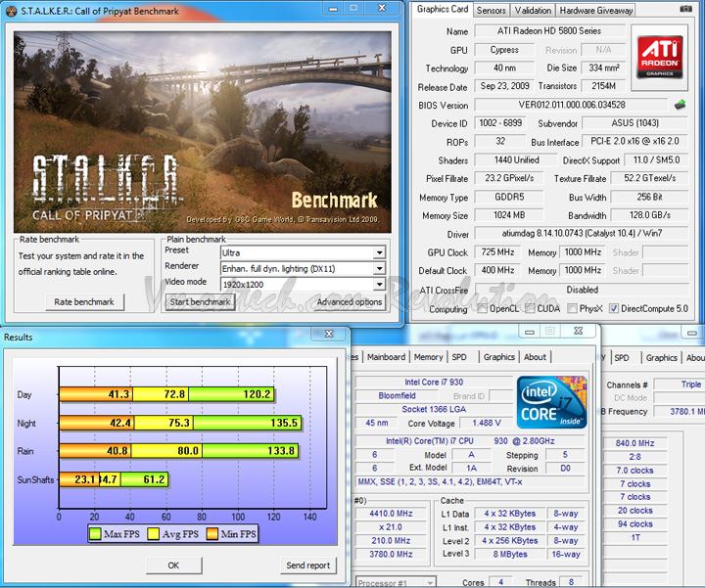Open Graphics tab in front CPU-Z window

click(x=499, y=357)
